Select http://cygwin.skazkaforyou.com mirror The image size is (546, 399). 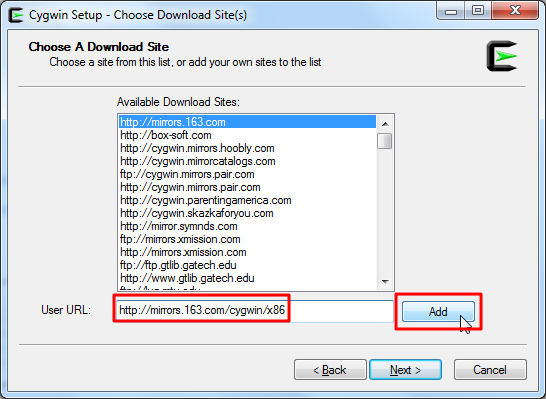[247, 213]
